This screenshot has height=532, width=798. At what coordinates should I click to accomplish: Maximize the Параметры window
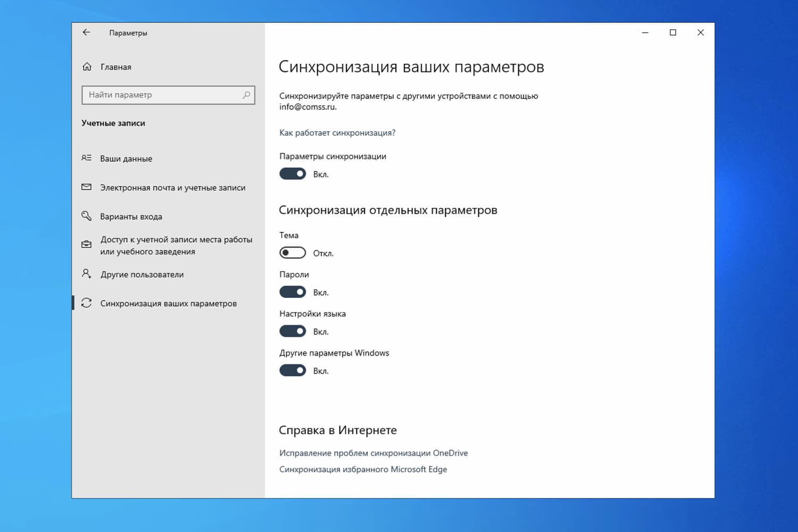pos(673,32)
